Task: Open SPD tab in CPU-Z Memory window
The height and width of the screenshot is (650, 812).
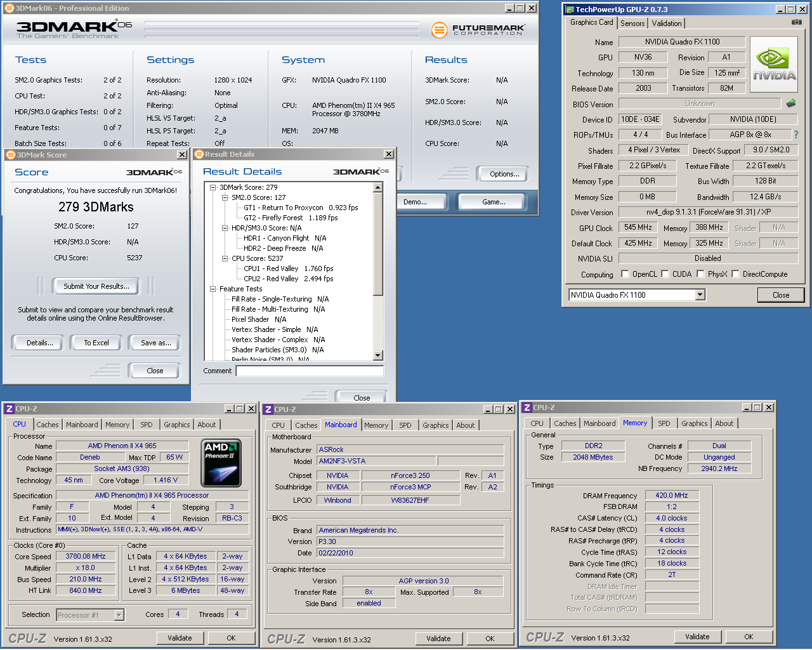Action: 664,423
